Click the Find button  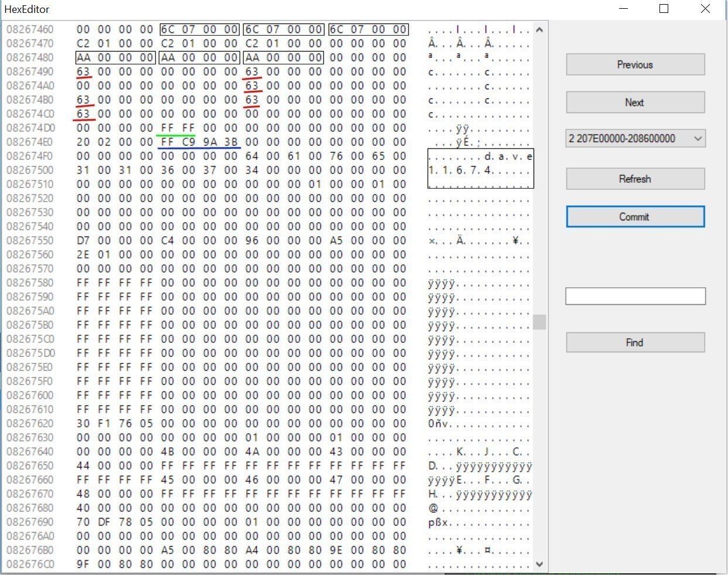point(635,342)
